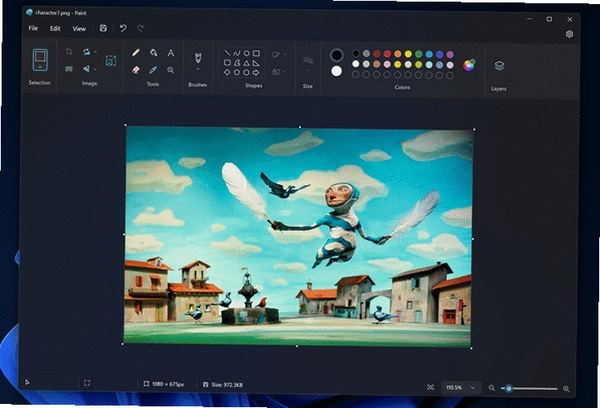Open the 110.5% zoom level dropdown
600x408 pixels.
[460, 388]
